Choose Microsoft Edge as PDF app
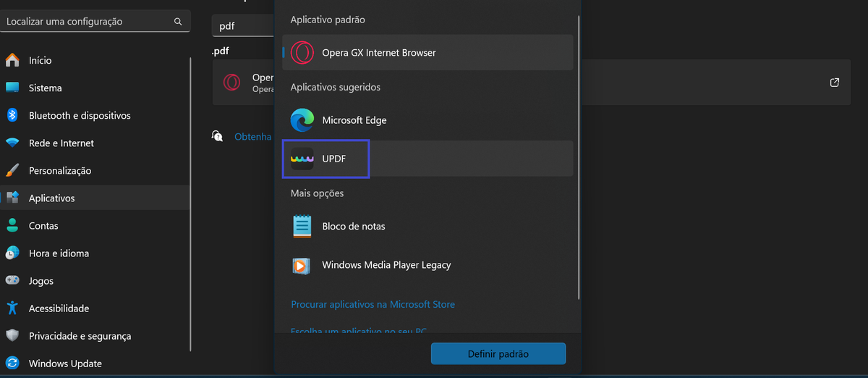 coord(427,120)
